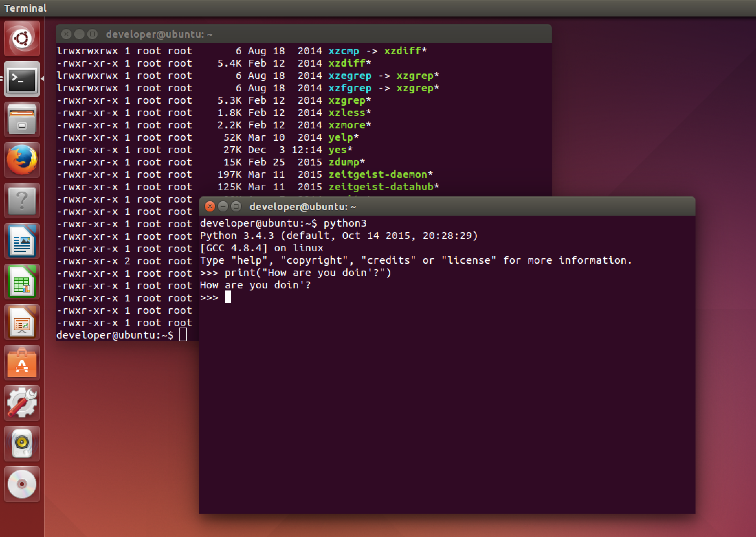Image resolution: width=756 pixels, height=537 pixels.
Task: Open System Settings gear and wrench
Action: coord(22,403)
